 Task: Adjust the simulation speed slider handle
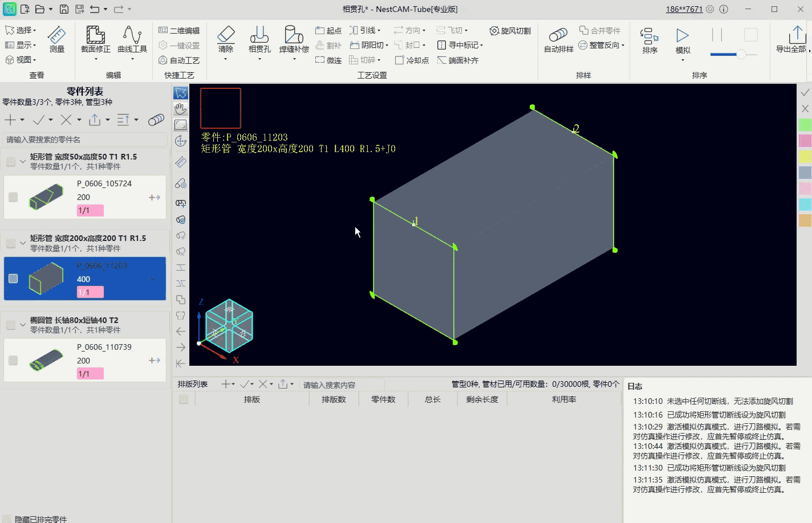(741, 55)
